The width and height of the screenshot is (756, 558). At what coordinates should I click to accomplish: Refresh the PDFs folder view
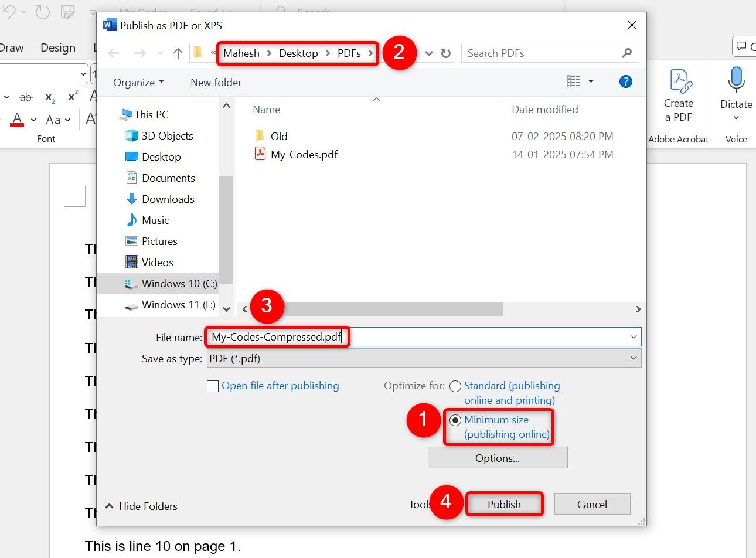(x=446, y=53)
